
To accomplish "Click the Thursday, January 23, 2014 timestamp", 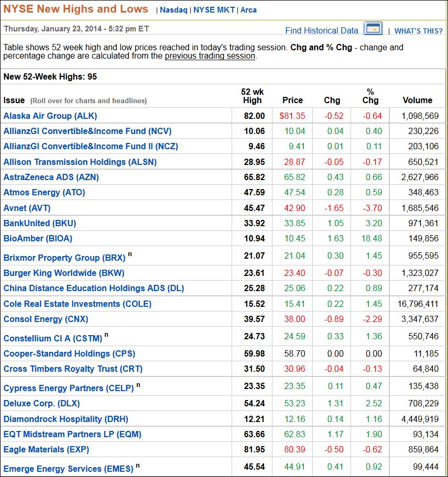I will (x=76, y=29).
